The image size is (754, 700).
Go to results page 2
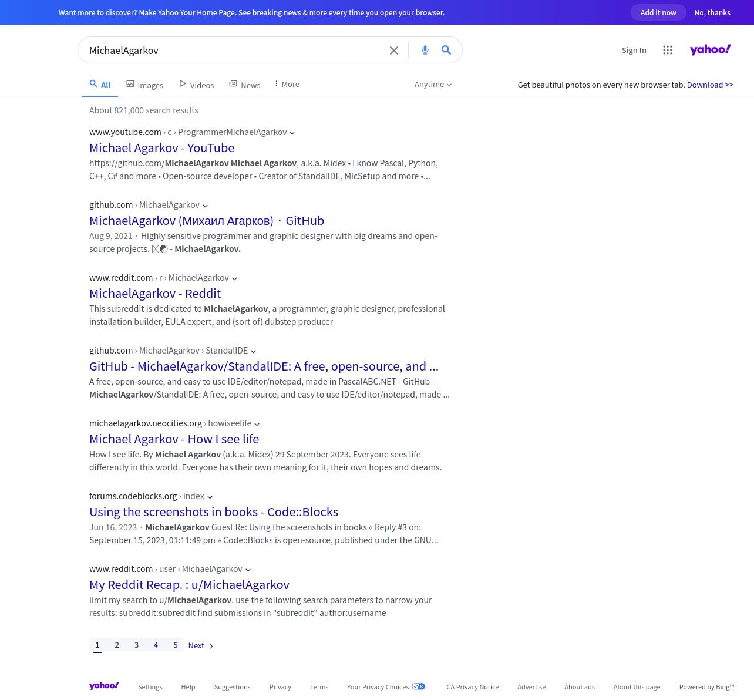117,645
